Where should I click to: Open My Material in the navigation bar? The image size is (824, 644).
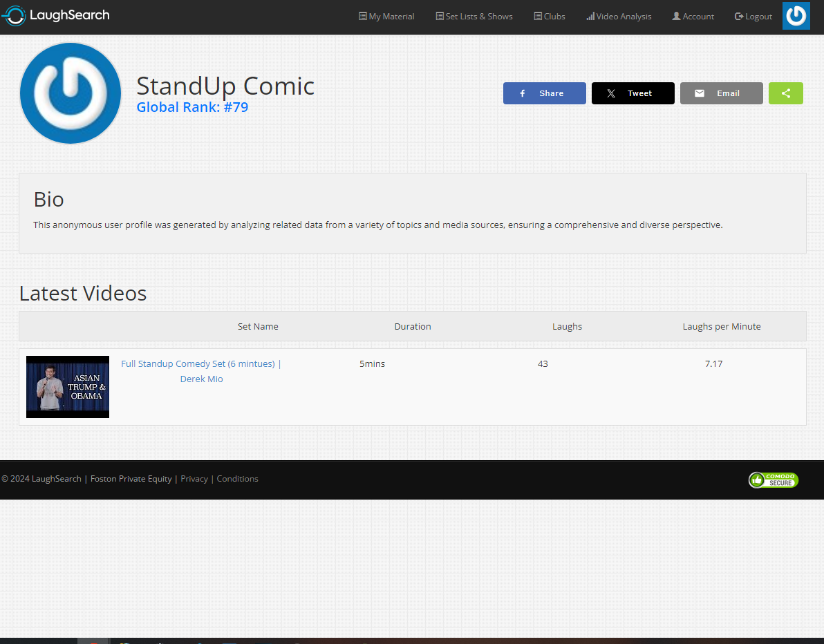click(x=386, y=17)
